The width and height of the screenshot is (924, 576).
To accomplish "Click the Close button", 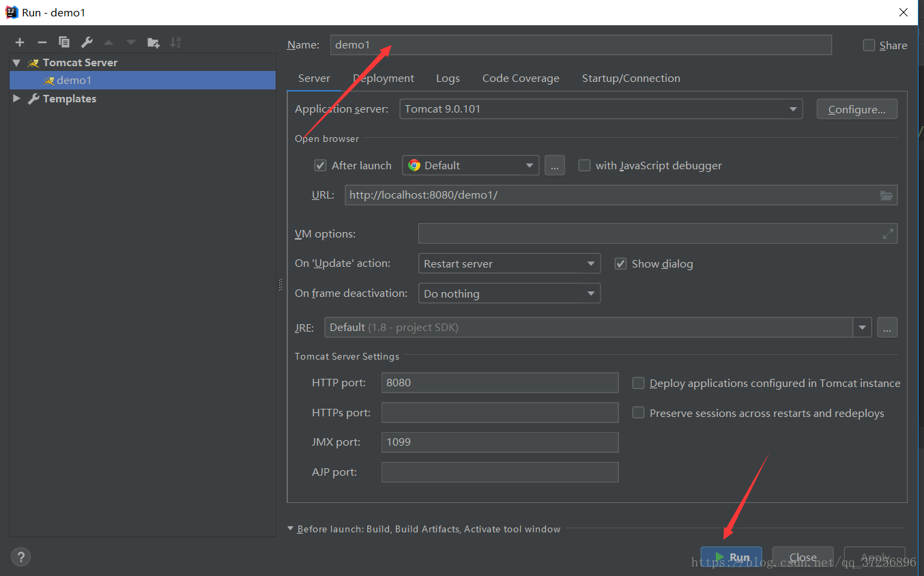I will [x=803, y=557].
